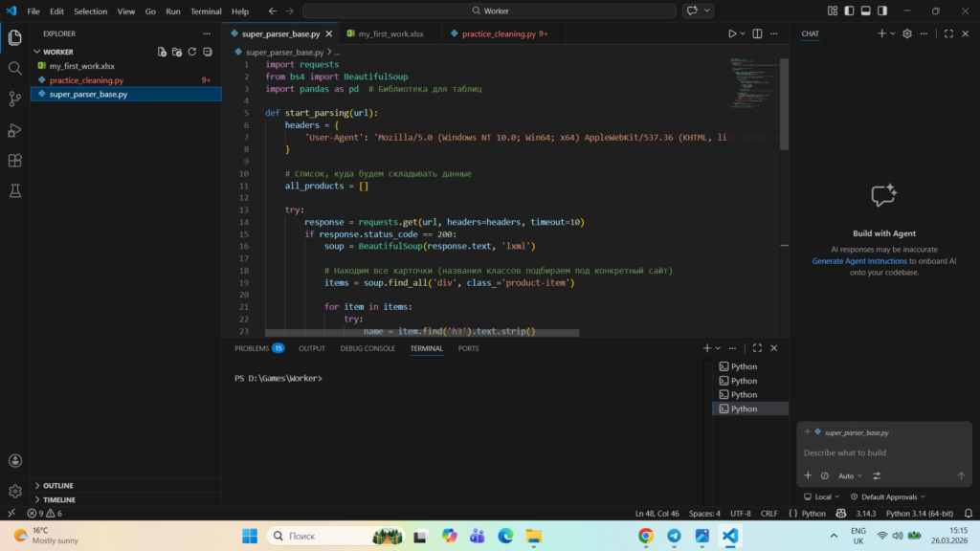The height and width of the screenshot is (551, 980).
Task: Open notifications bell in status bar
Action: pos(969,514)
